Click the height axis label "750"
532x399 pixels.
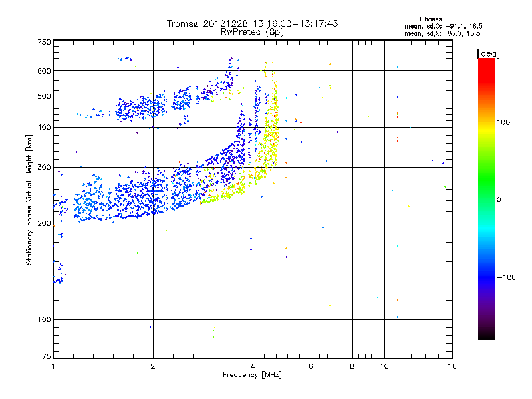(x=44, y=42)
